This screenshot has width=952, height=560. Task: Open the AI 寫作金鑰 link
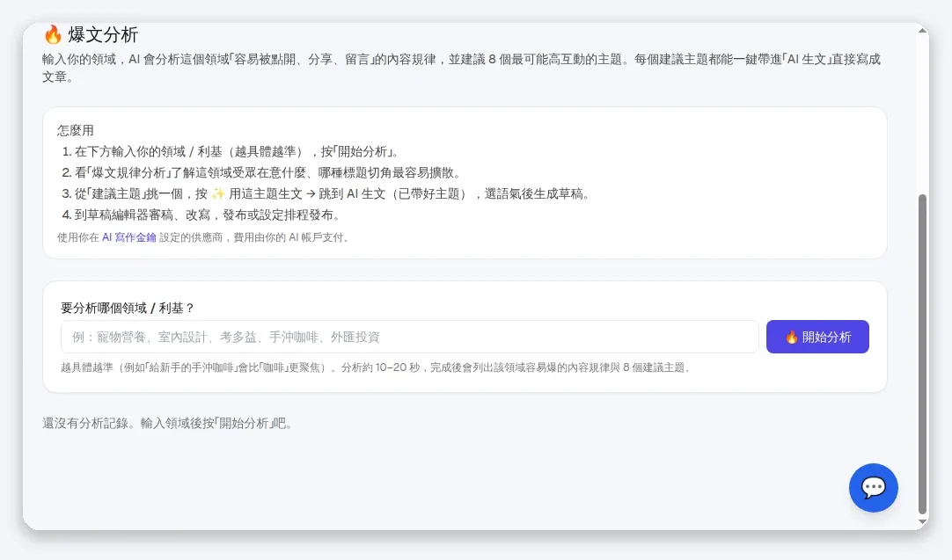click(x=128, y=237)
